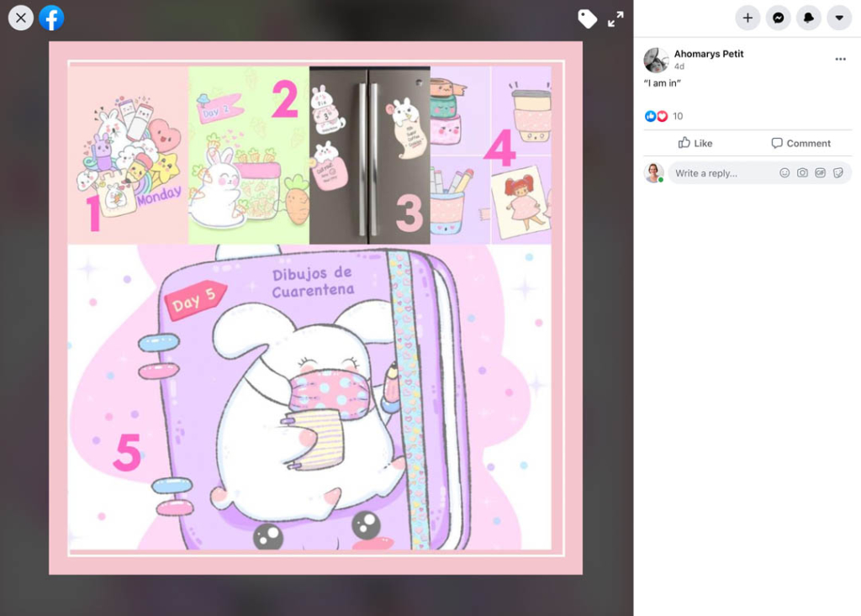Click the love reaction emoji

(x=661, y=115)
